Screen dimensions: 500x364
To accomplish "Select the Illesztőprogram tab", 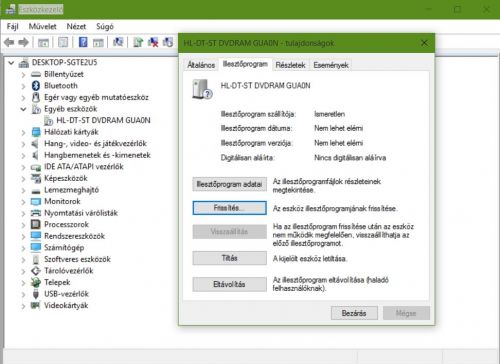I will pos(245,64).
